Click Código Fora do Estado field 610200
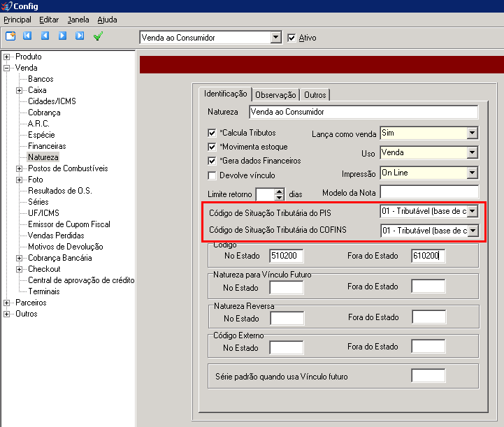 point(428,256)
